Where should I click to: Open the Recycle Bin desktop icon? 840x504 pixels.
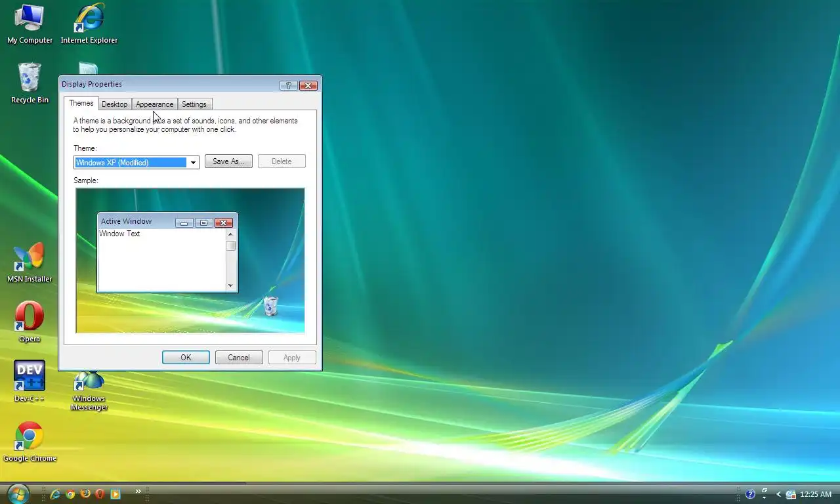[x=30, y=83]
